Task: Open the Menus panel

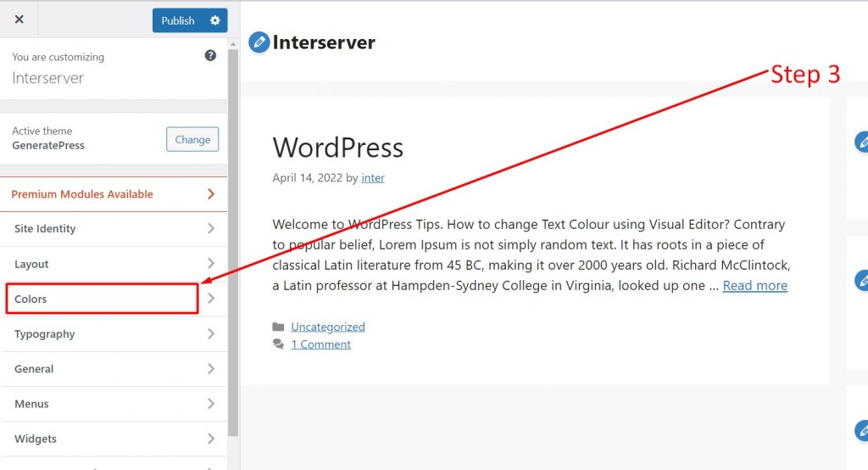Action: [114, 404]
